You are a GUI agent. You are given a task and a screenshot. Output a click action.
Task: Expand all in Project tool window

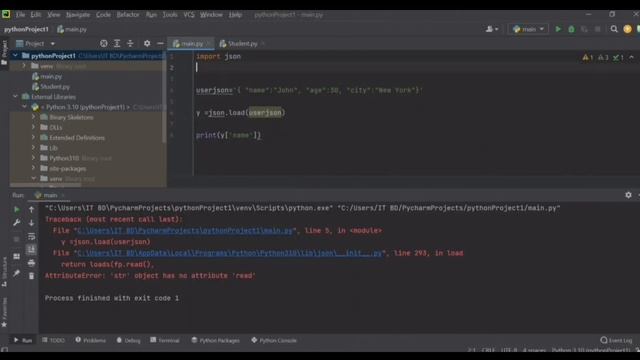click(x=117, y=43)
